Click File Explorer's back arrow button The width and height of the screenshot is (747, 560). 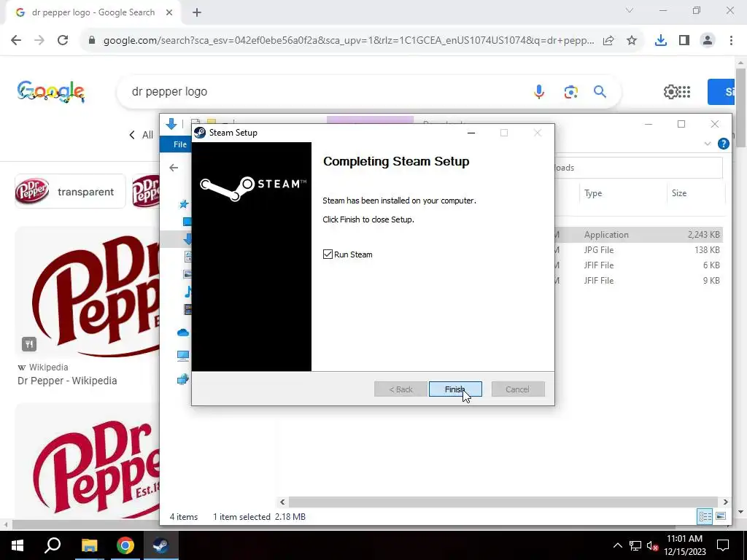point(174,168)
